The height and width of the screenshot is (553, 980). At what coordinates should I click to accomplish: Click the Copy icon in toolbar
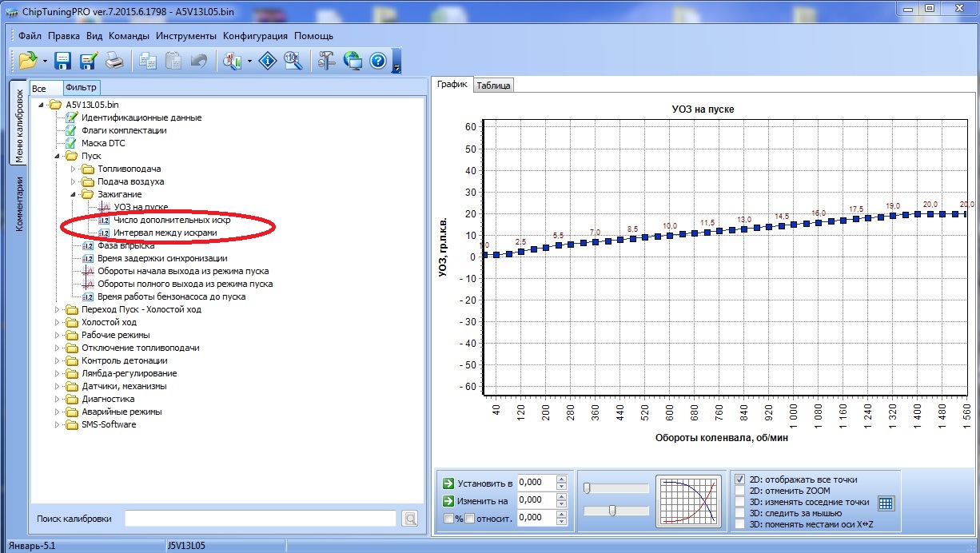click(148, 60)
